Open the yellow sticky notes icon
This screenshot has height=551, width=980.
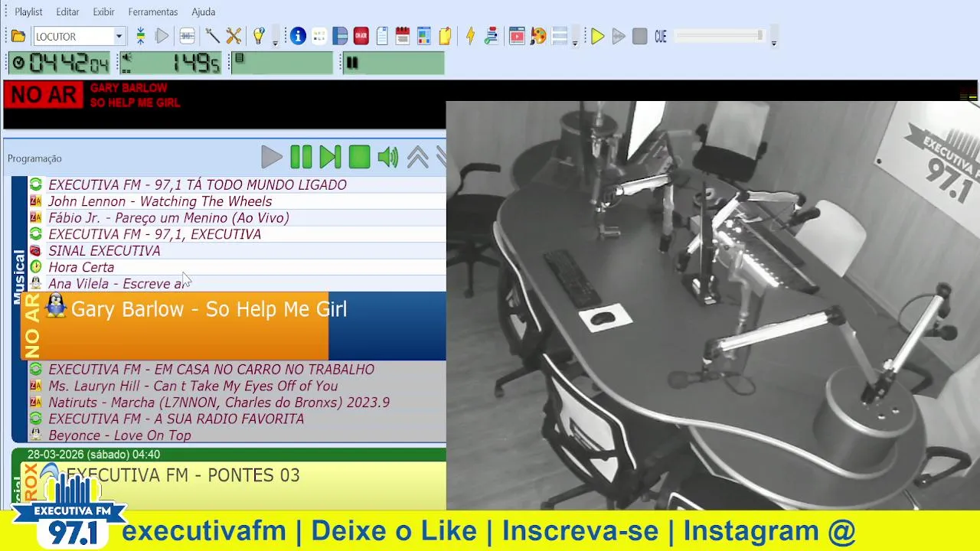click(445, 36)
